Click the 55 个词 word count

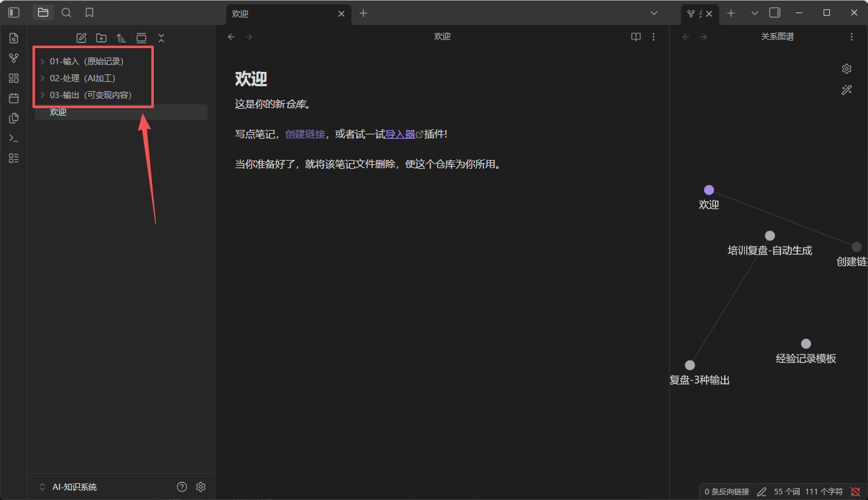pos(787,492)
